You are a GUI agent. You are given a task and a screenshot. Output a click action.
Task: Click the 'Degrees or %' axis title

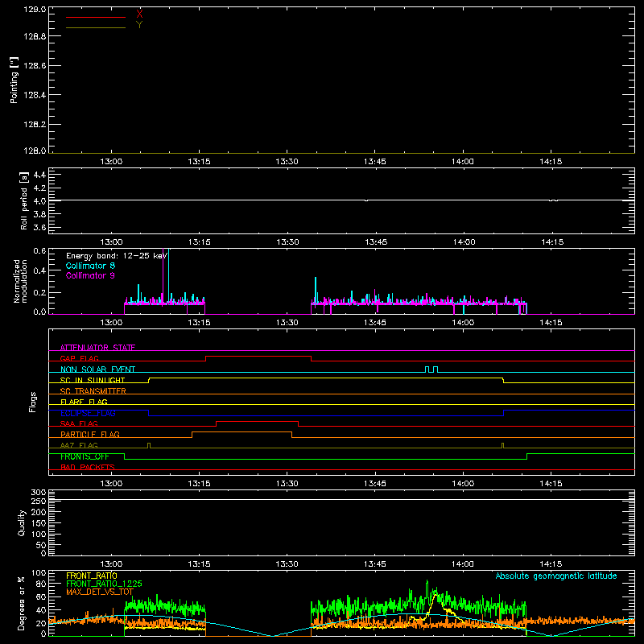(x=22, y=603)
